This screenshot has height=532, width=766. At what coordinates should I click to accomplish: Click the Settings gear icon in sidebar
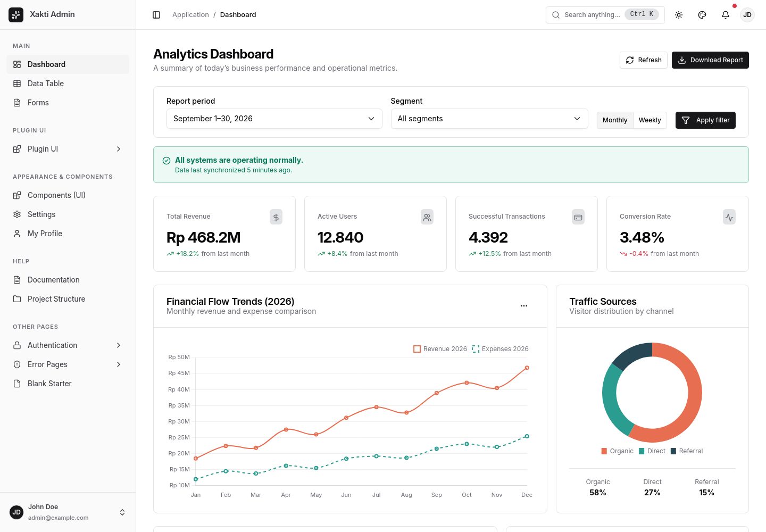pos(17,214)
